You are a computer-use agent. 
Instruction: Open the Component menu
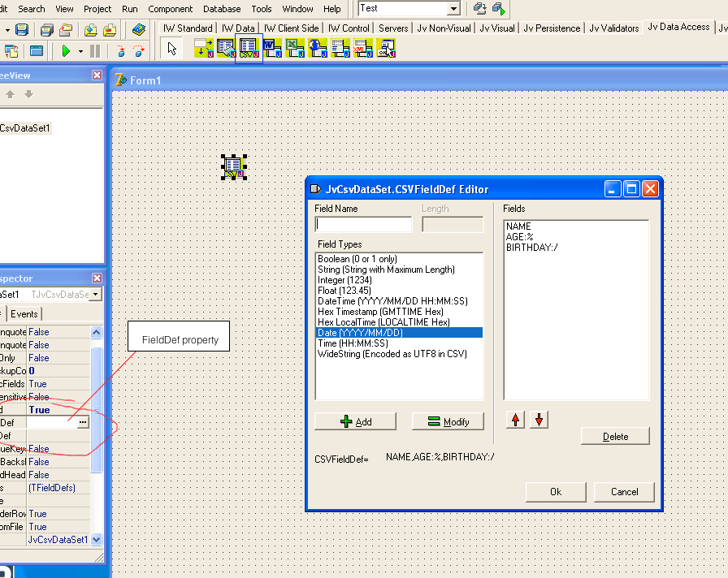170,9
